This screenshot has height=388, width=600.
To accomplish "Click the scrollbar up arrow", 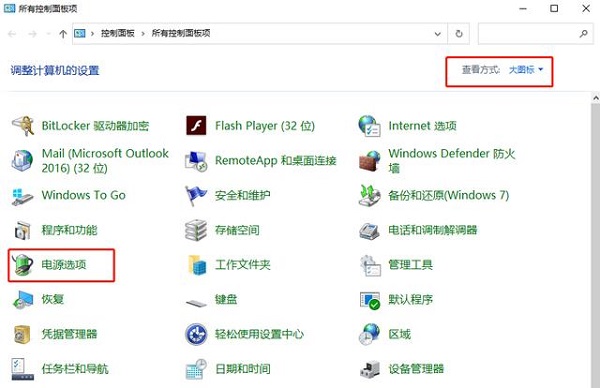I will tap(596, 98).
